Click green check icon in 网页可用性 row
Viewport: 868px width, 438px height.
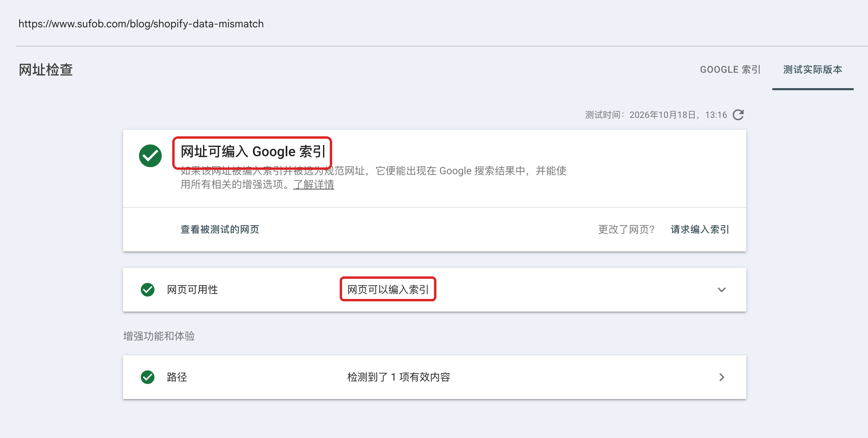(x=148, y=290)
